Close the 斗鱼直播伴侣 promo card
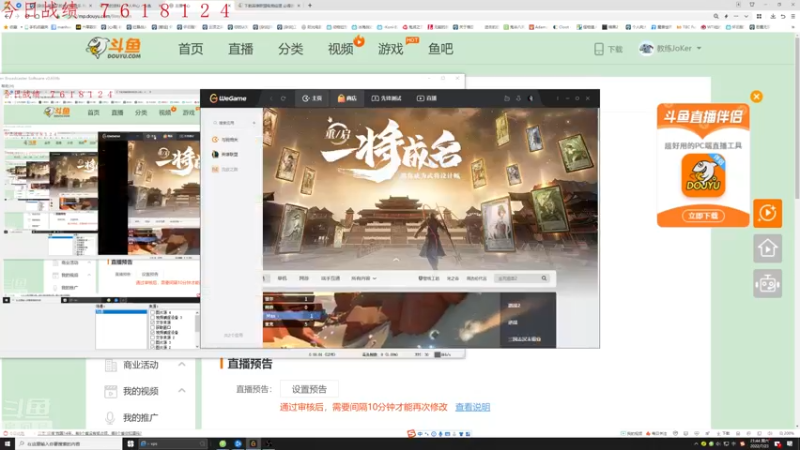This screenshot has width=800, height=450. pos(756,96)
